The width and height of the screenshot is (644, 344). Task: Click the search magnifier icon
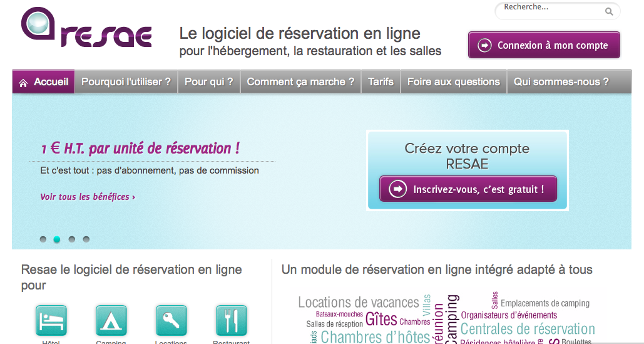[609, 11]
